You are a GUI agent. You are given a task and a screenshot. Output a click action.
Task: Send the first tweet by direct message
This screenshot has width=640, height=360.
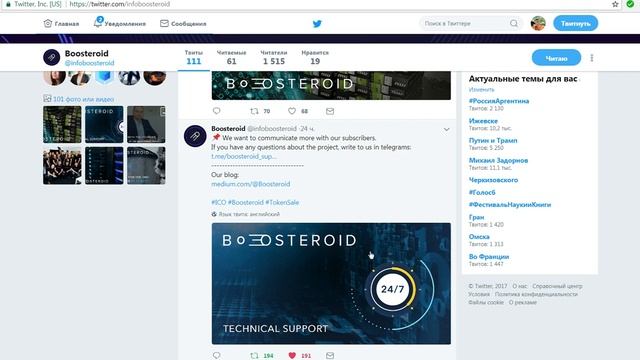pos(330,111)
